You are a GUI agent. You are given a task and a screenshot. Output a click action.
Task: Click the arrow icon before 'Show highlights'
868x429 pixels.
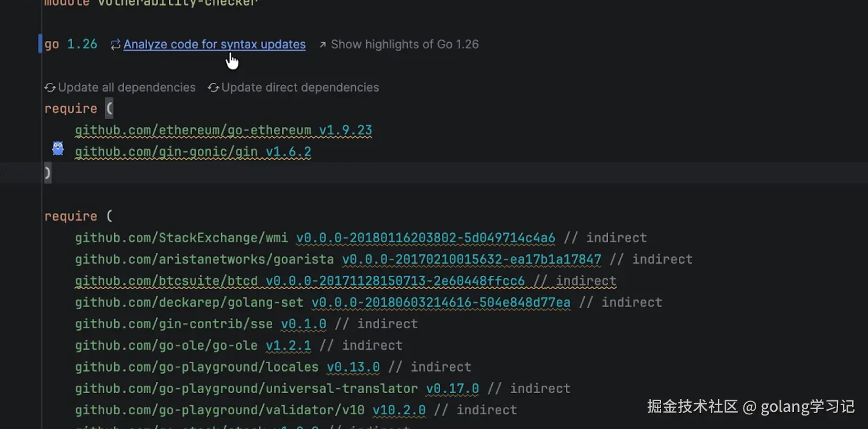322,45
